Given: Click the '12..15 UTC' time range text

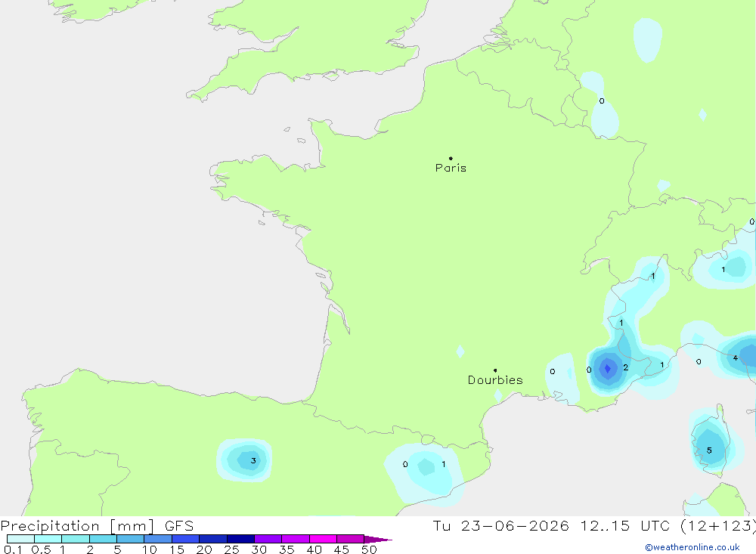Looking at the screenshot, I should click(x=625, y=526).
